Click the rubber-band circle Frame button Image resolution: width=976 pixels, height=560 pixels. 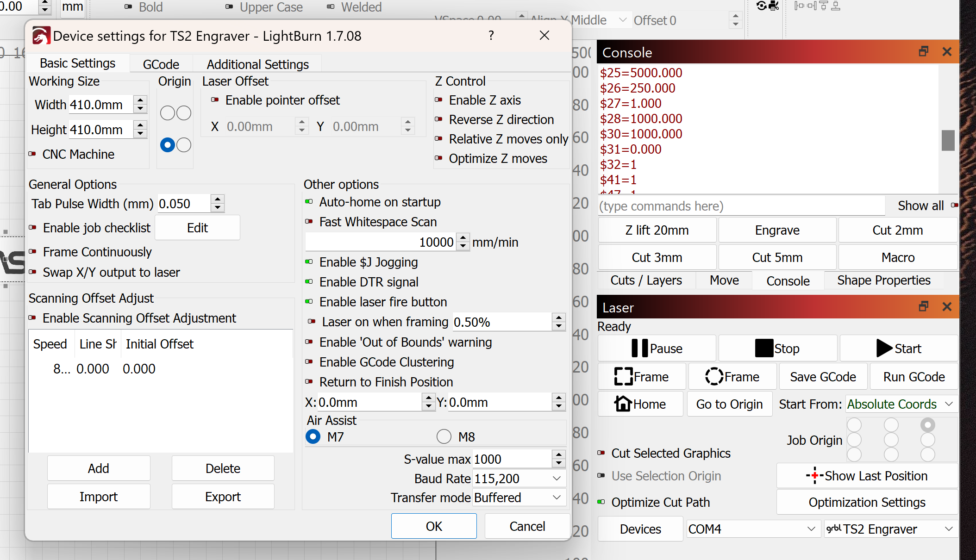point(732,377)
